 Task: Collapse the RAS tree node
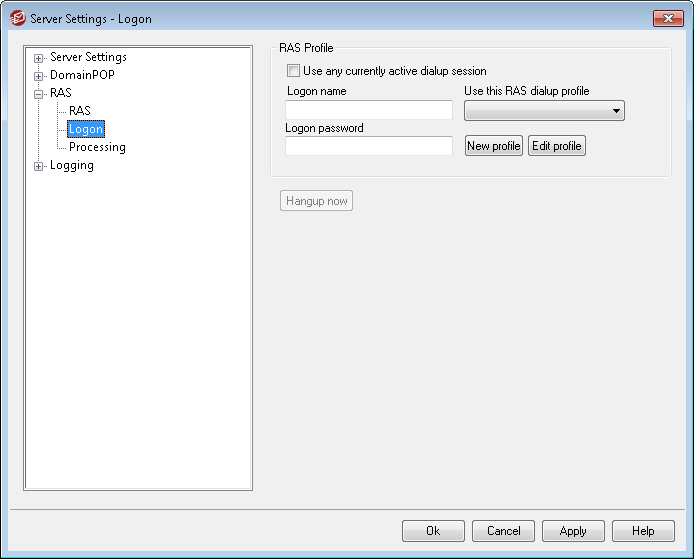39,94
